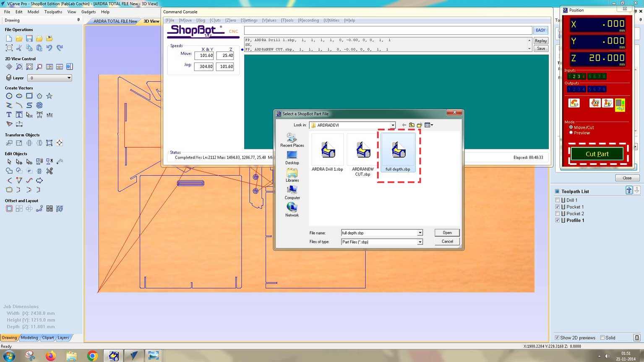Image resolution: width=644 pixels, height=362 pixels.
Task: Select the Draw Polygon tool
Action: (39, 96)
